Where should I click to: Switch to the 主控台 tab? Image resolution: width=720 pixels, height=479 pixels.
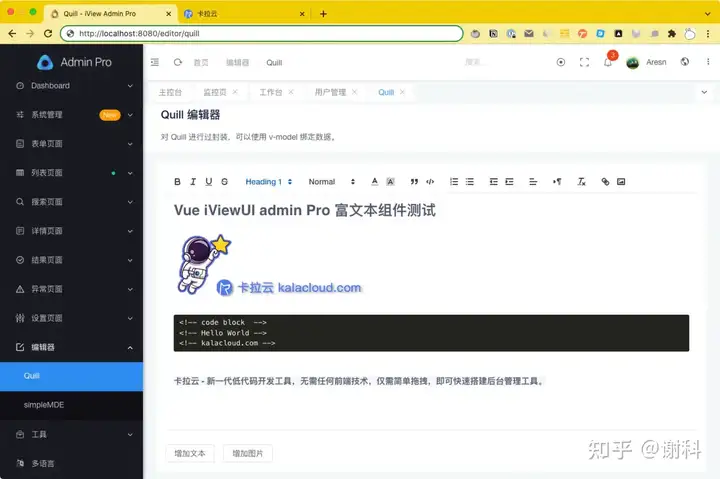click(x=170, y=92)
